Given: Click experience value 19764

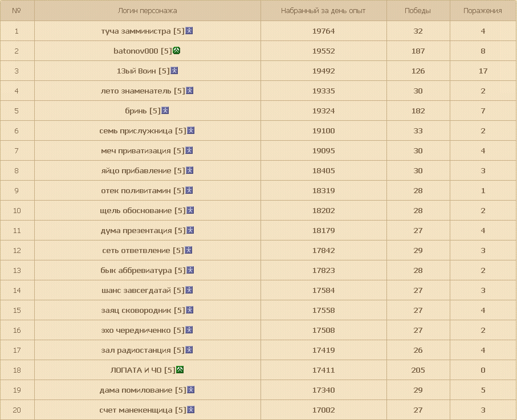Looking at the screenshot, I should coord(323,31).
